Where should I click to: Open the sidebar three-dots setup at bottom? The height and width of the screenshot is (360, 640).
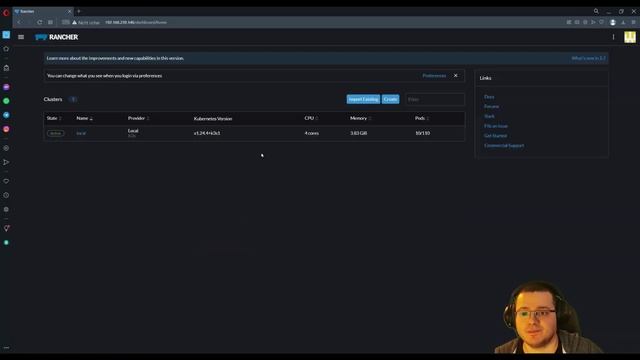coord(6,348)
